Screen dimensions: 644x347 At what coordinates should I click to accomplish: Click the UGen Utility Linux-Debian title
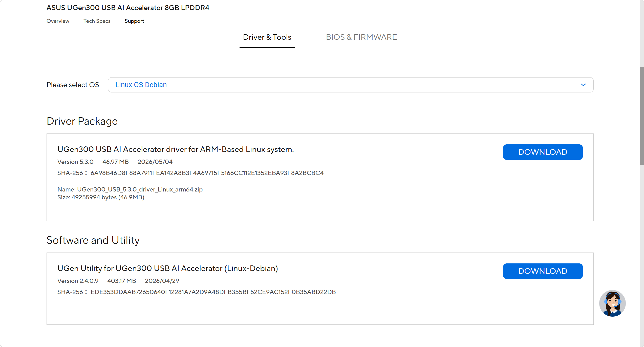[x=168, y=268]
